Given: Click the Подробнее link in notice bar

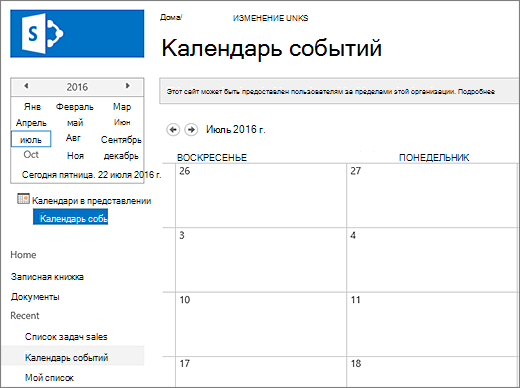Looking at the screenshot, I should point(476,91).
